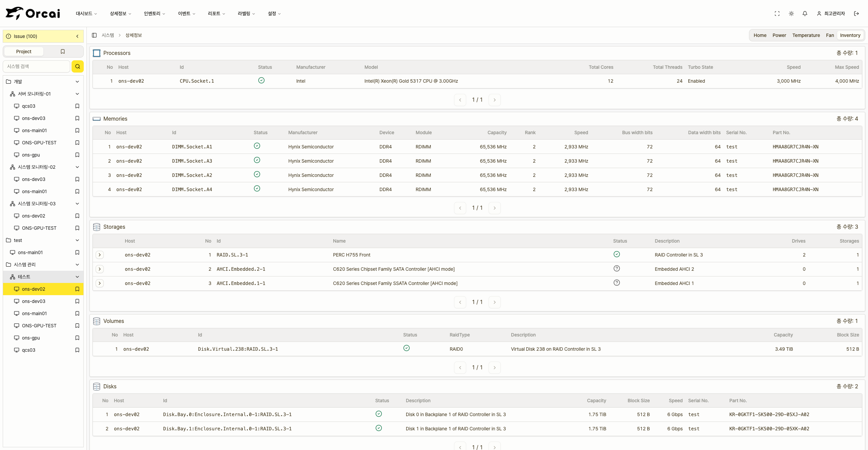Click the 시스템 검색 input field
Viewport: 868px width, 450px height.
coord(37,66)
